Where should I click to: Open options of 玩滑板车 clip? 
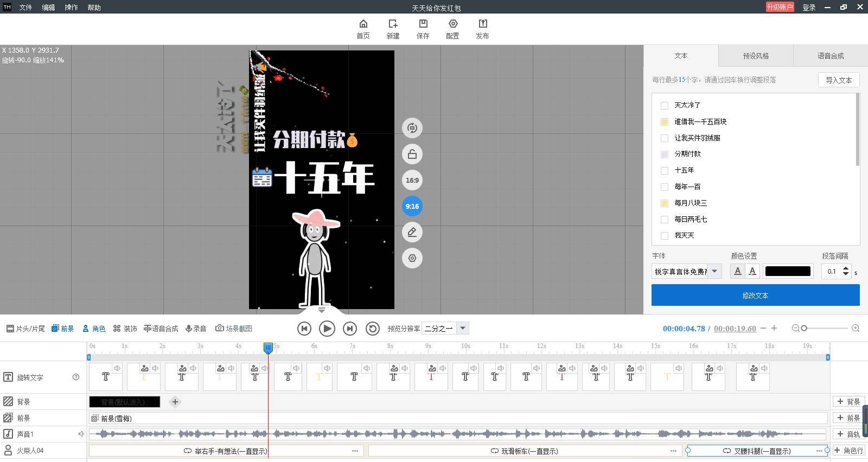[673, 451]
